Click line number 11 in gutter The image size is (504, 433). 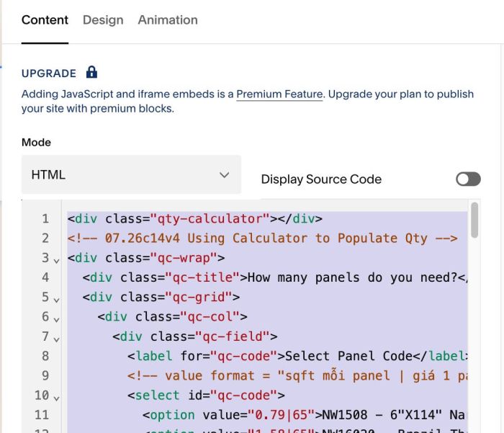tap(42, 415)
